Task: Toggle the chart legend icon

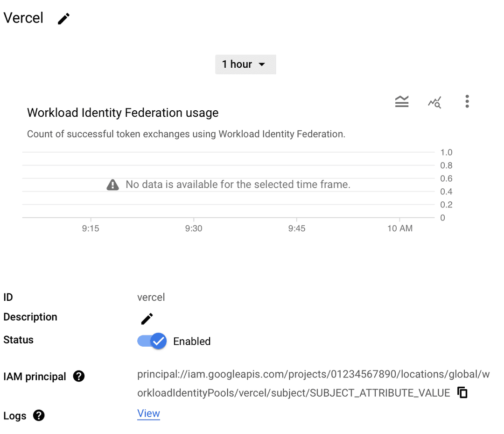Action: [x=402, y=101]
